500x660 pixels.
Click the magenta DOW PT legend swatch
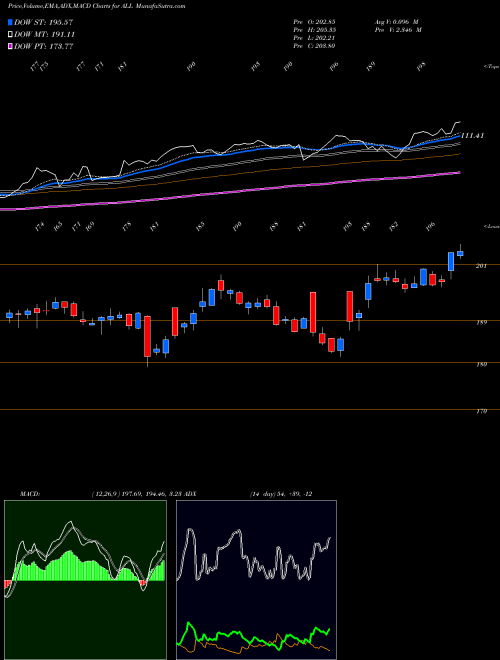coord(10,46)
